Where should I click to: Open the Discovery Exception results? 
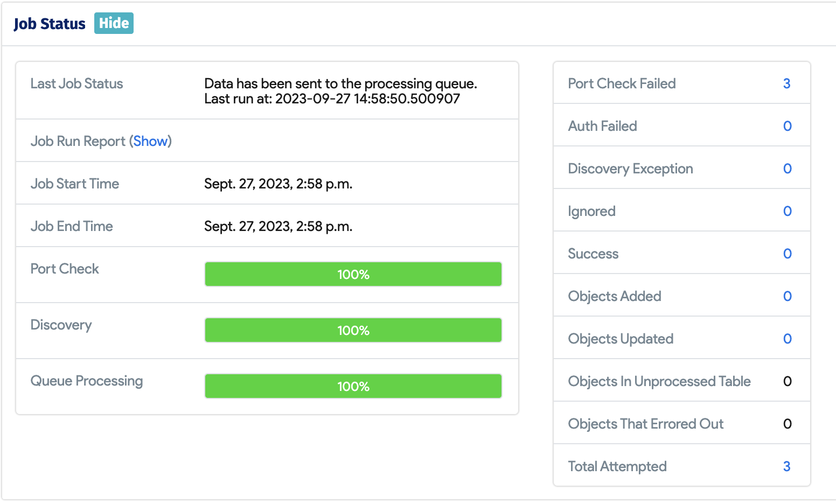coord(787,169)
